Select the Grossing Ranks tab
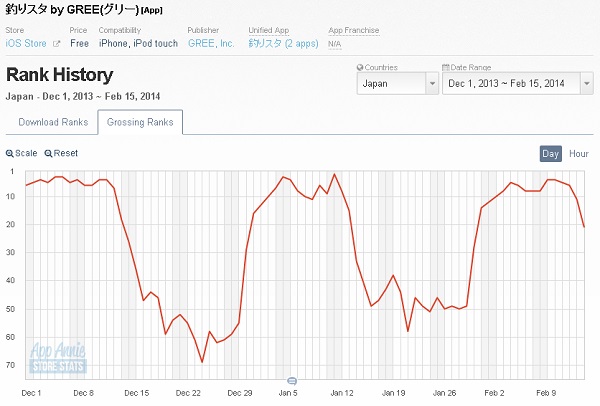Screen dimensions: 600x406 [x=140, y=123]
